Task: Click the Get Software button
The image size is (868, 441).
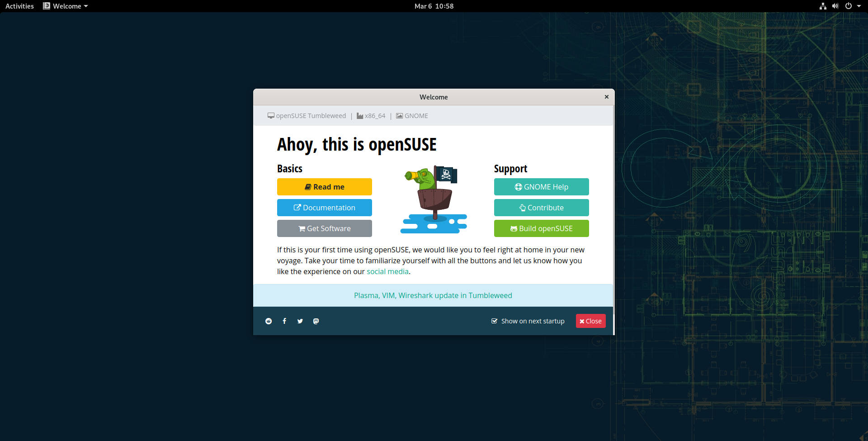Action: [x=325, y=228]
